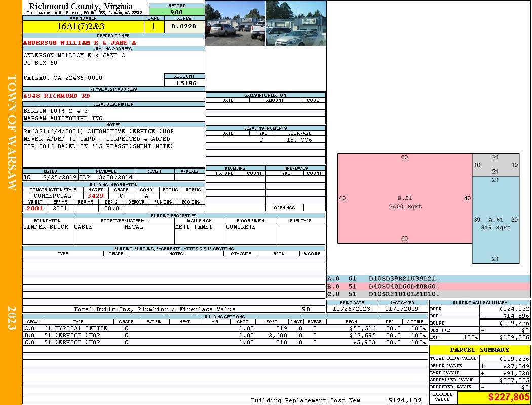This screenshot has width=532, height=405.
Task: Select RCLND value $109,236
Action: pos(514,323)
